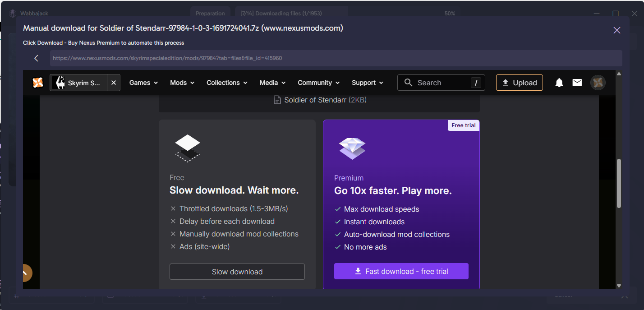Click Fast download - free trial button
Image resolution: width=644 pixels, height=310 pixels.
tap(401, 271)
